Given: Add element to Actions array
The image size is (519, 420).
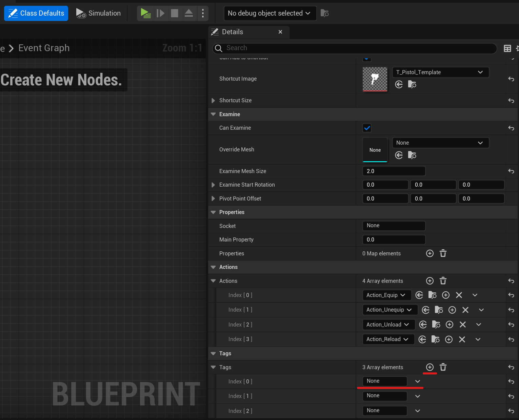Looking at the screenshot, I should click(430, 281).
